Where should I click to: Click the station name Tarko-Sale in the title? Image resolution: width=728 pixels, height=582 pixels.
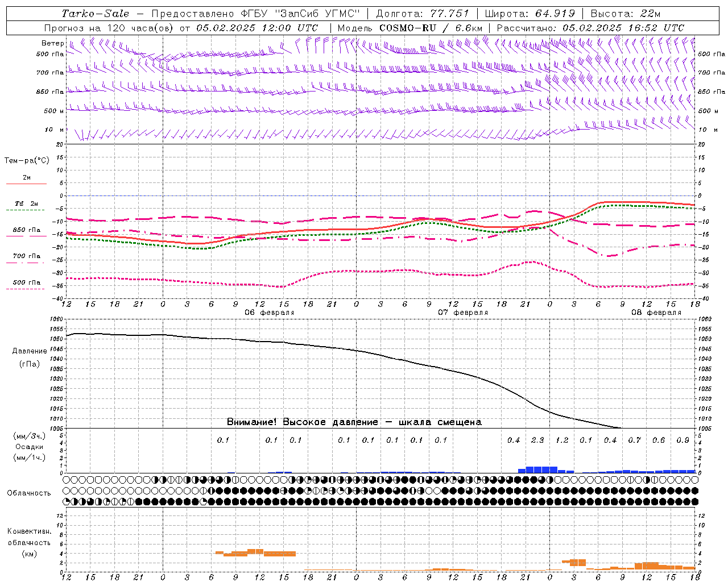point(96,14)
